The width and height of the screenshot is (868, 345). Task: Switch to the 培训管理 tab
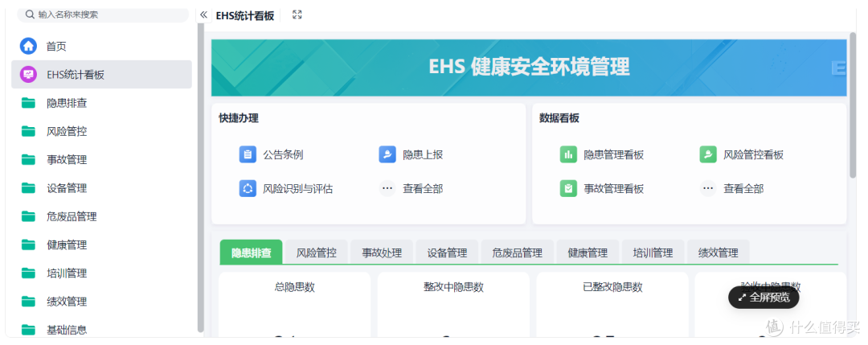[x=653, y=253]
